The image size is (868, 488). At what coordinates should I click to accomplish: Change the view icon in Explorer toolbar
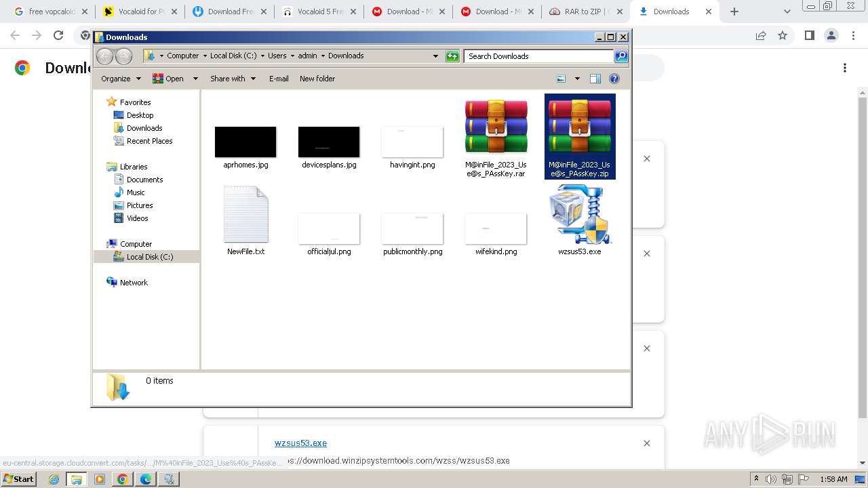click(561, 79)
